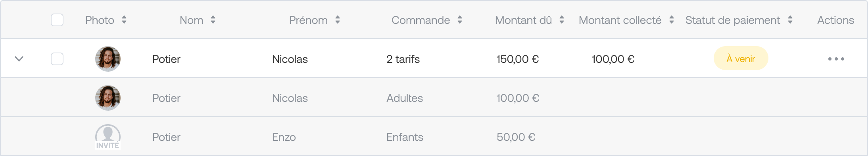Screen dimensions: 868x156
Task: Click the Enzo first name cell
Action: coord(284,137)
